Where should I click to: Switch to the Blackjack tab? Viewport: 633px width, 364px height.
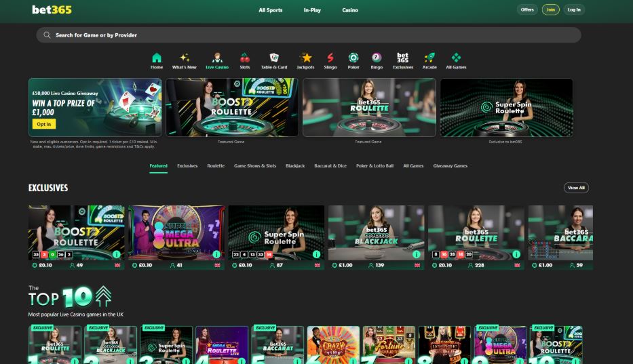tap(295, 166)
